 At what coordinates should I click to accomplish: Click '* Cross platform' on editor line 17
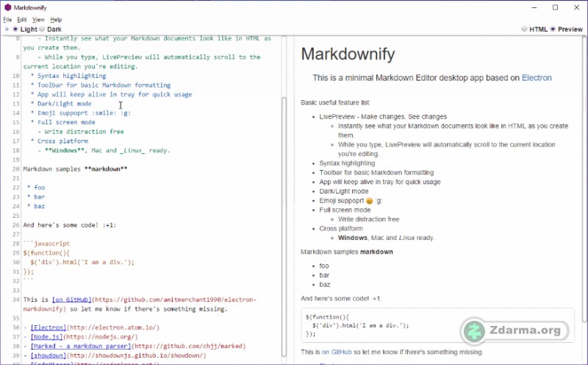click(x=60, y=141)
